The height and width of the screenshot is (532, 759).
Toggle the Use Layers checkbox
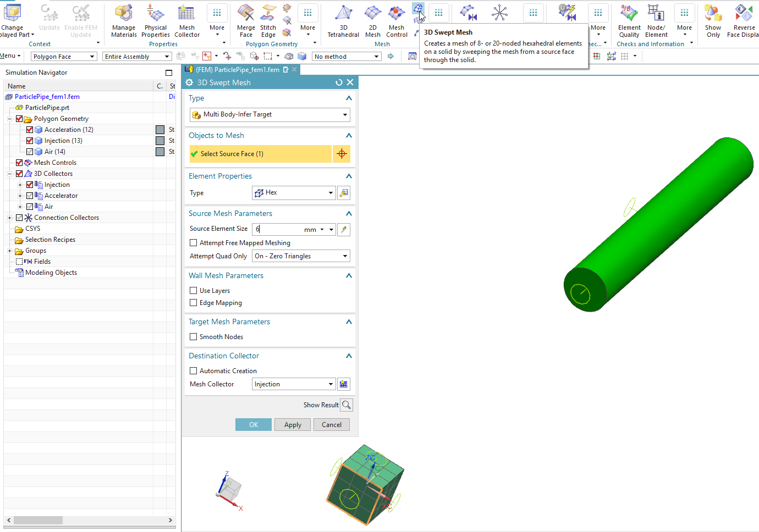[194, 291]
